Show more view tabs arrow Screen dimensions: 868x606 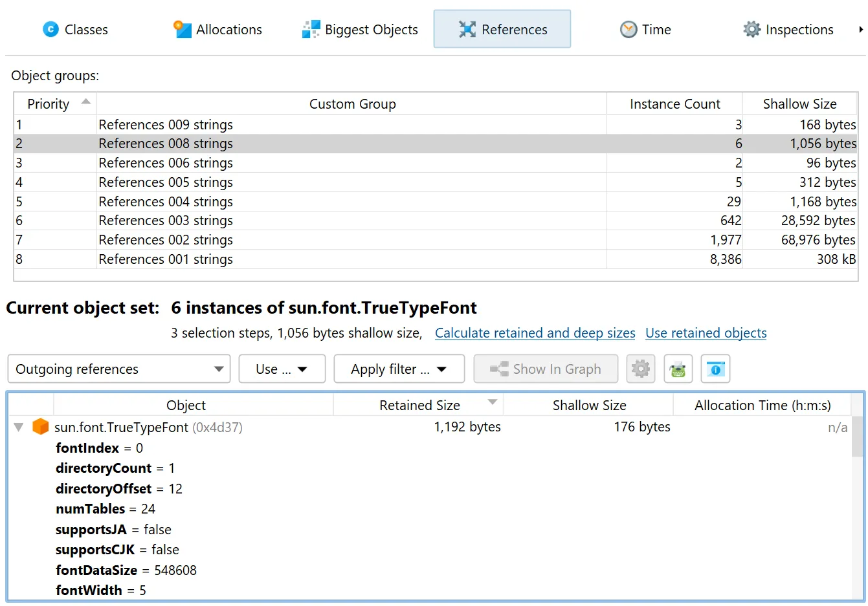point(861,29)
